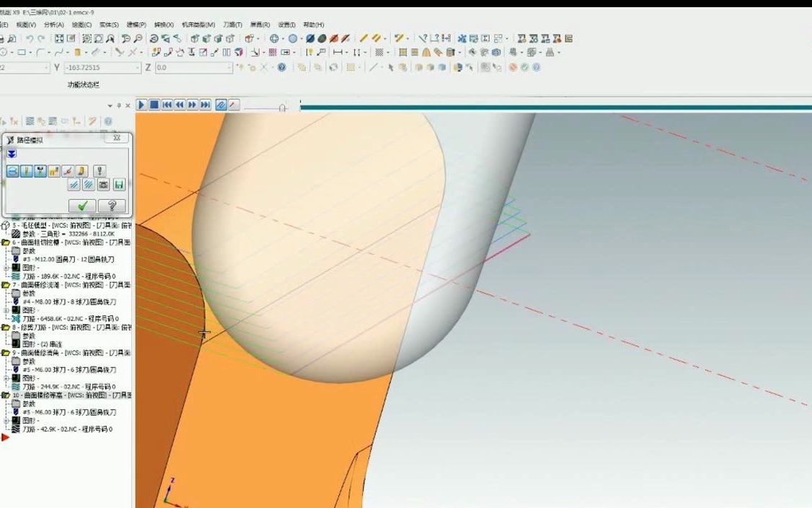
Task: Open the 绘图(C) menu
Action: coord(81,25)
